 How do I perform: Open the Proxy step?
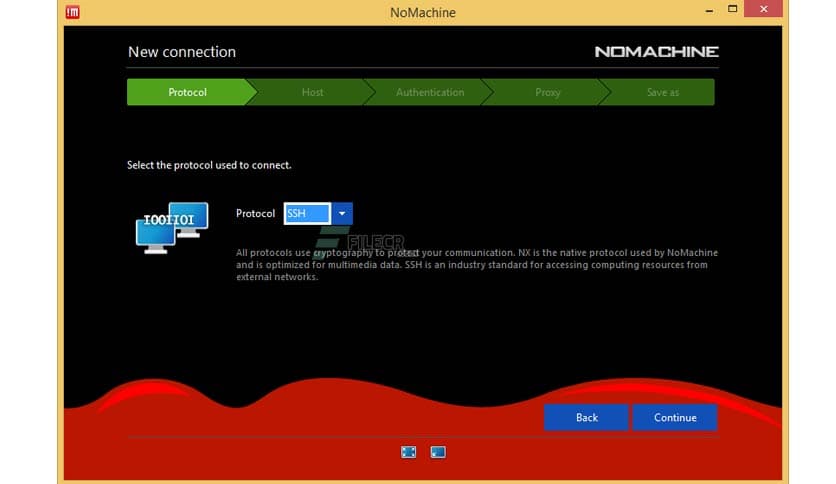(548, 92)
